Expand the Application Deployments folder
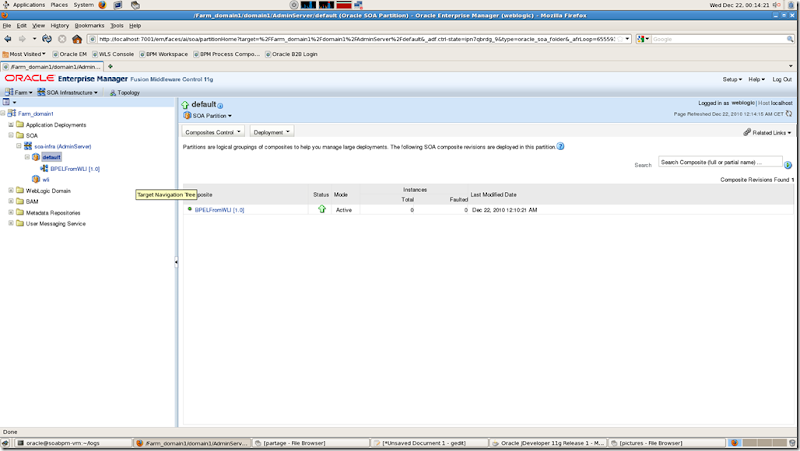This screenshot has width=800, height=451. [x=11, y=124]
